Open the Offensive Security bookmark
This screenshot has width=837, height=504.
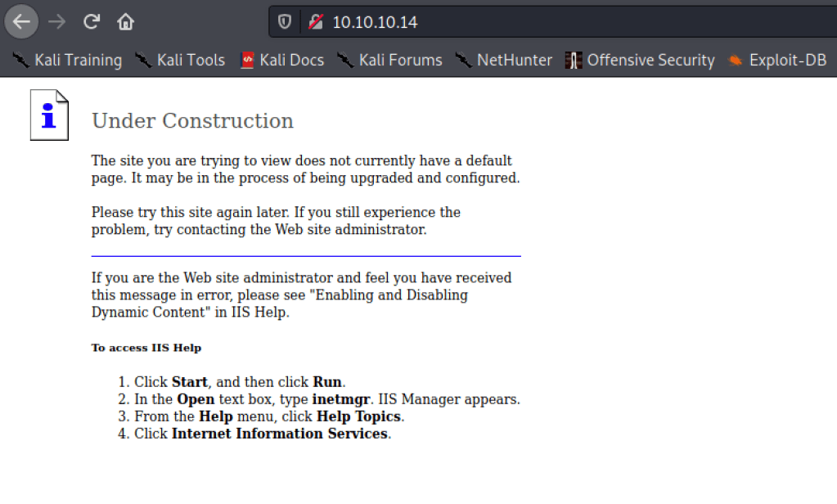pyautogui.click(x=641, y=60)
